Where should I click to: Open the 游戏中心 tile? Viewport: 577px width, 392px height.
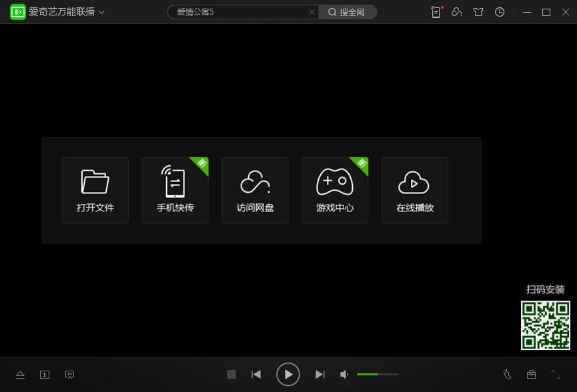pos(335,190)
